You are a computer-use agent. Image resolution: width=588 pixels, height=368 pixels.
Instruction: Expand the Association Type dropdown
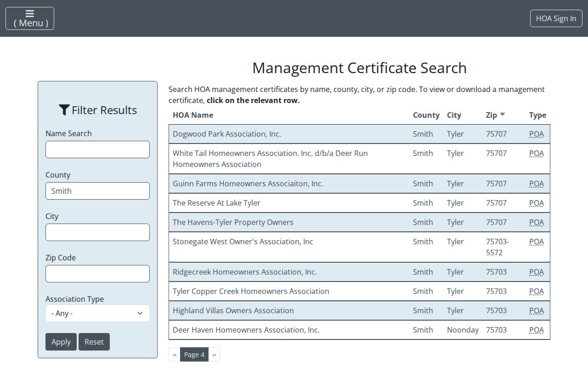pyautogui.click(x=97, y=313)
